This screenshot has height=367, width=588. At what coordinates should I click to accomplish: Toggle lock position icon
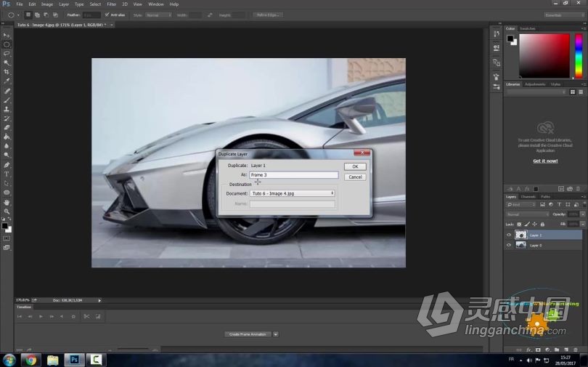pyautogui.click(x=535, y=225)
